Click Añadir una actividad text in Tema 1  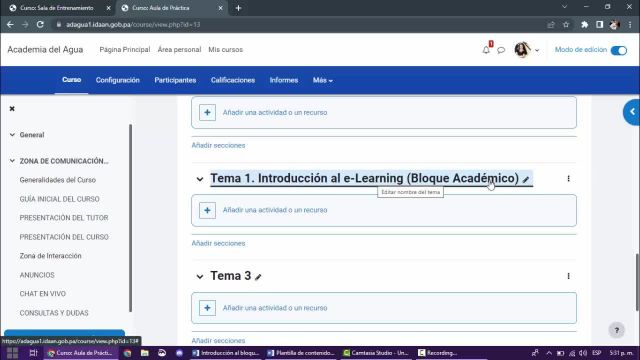click(x=275, y=210)
